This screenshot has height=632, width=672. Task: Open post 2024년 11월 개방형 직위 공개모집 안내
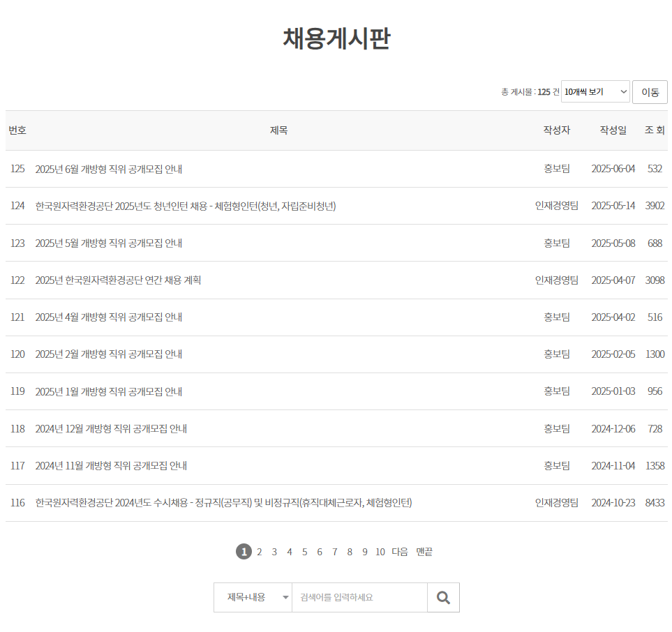pyautogui.click(x=111, y=465)
